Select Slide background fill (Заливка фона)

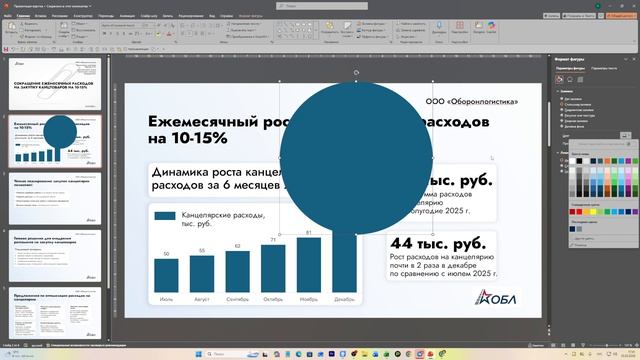click(573, 127)
